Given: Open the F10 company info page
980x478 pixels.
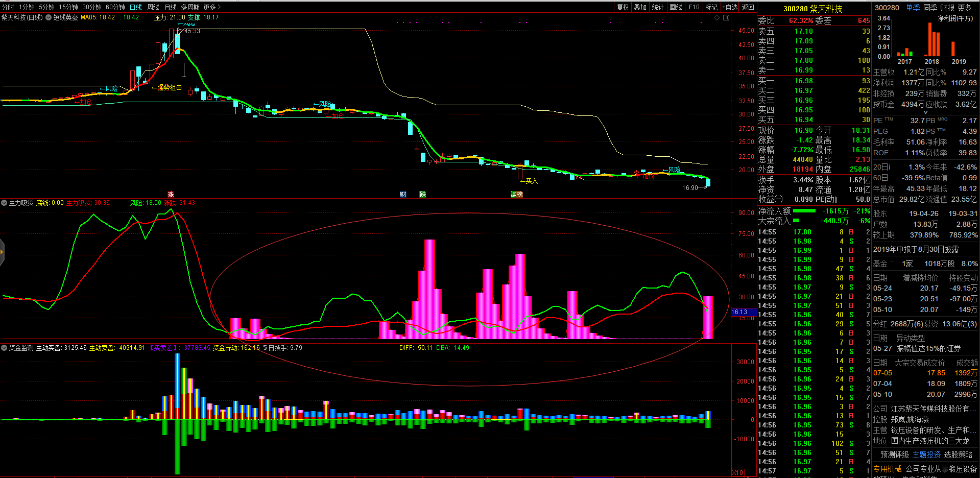Looking at the screenshot, I should pyautogui.click(x=694, y=7).
